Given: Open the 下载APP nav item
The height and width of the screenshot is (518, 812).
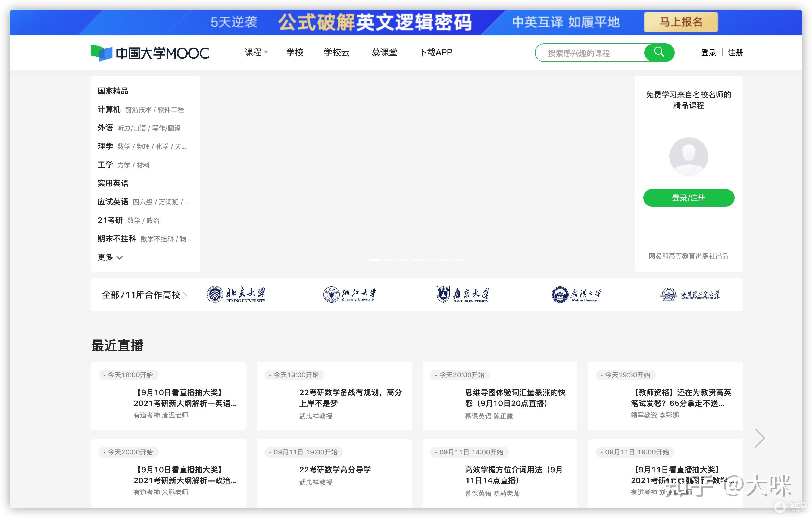Looking at the screenshot, I should click(x=435, y=52).
